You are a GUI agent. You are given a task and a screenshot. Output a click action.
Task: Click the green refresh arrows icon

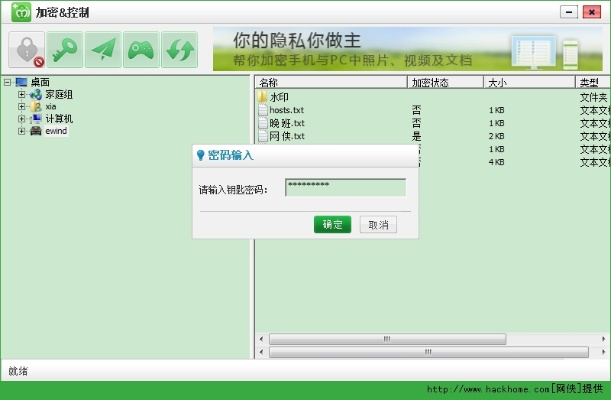pyautogui.click(x=180, y=49)
